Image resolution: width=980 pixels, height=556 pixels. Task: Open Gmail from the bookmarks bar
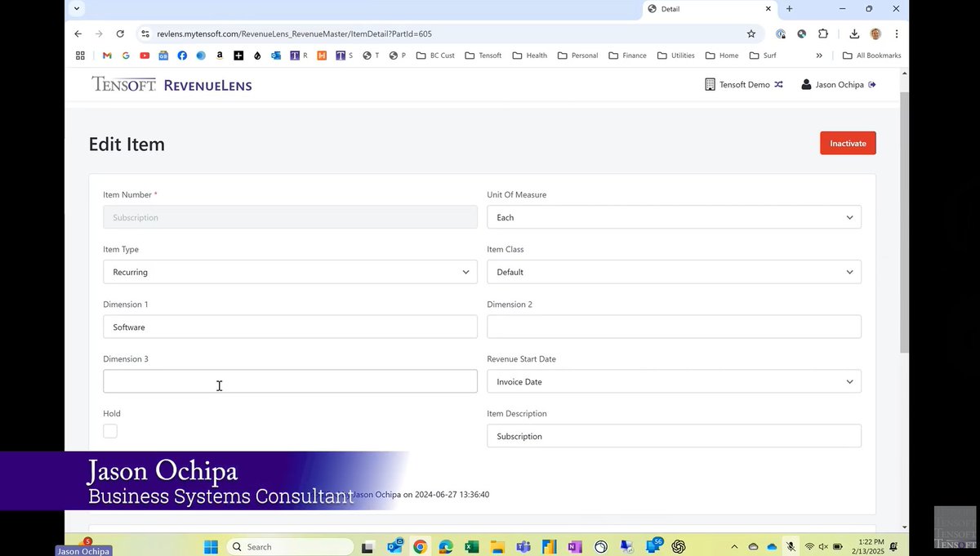point(106,55)
